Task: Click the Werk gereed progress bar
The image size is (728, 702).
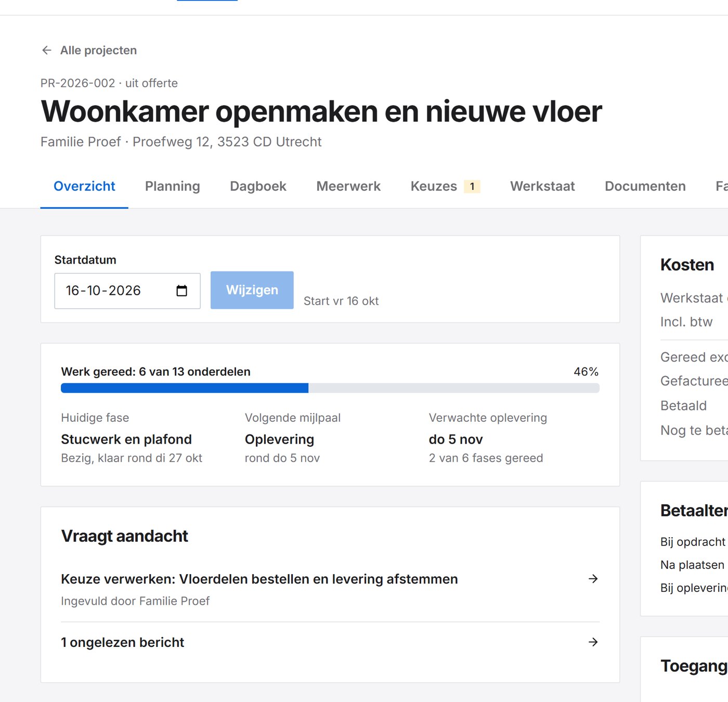Action: (330, 388)
